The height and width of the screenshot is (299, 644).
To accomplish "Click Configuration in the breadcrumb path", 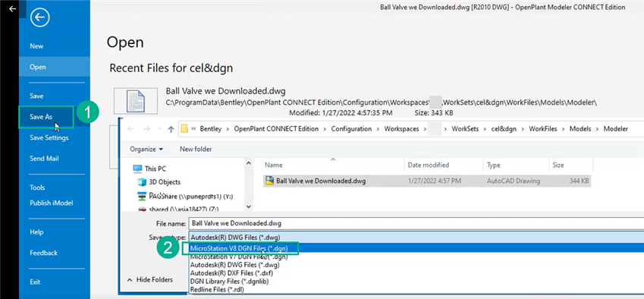I will (x=351, y=129).
